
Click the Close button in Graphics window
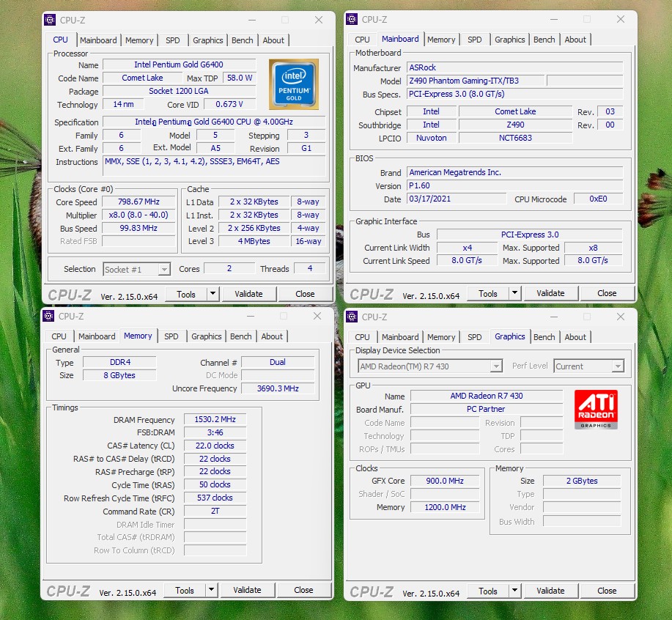point(607,591)
